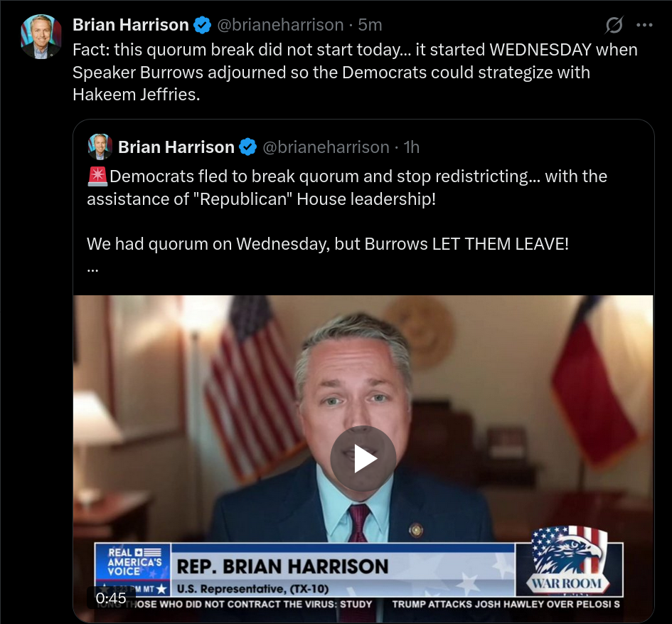The height and width of the screenshot is (624, 672).
Task: Click the small avatar in quoted tweet
Action: click(100, 147)
